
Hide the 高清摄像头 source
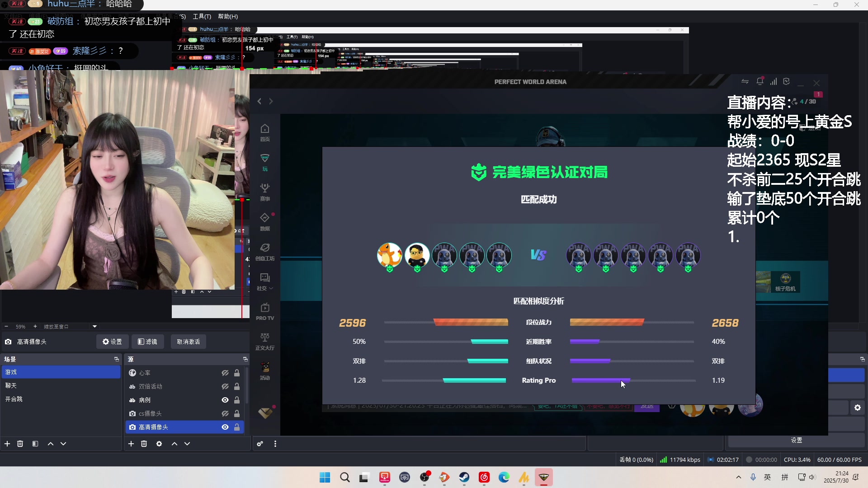(x=225, y=427)
